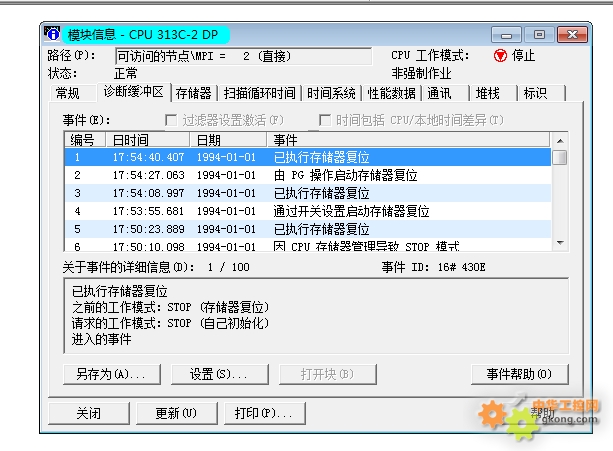The height and width of the screenshot is (451, 613).
Task: Select event row 4 通过开关设置启动存储器复位
Action: [x=308, y=211]
